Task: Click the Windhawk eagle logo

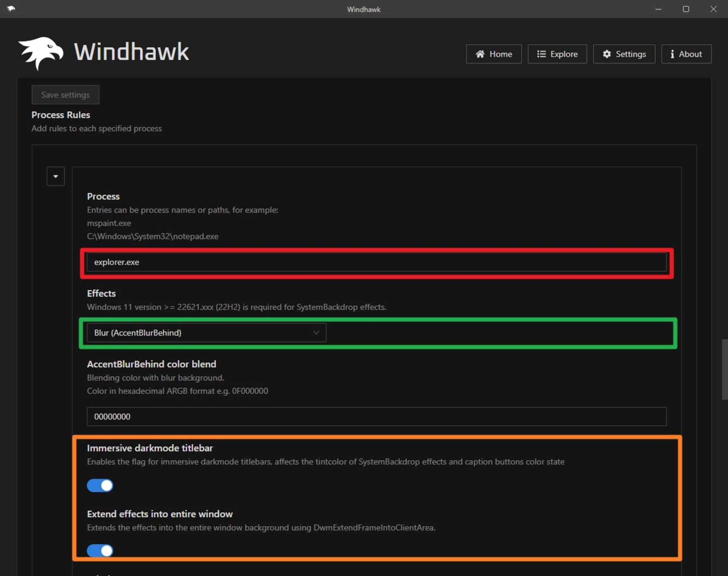Action: pyautogui.click(x=41, y=53)
